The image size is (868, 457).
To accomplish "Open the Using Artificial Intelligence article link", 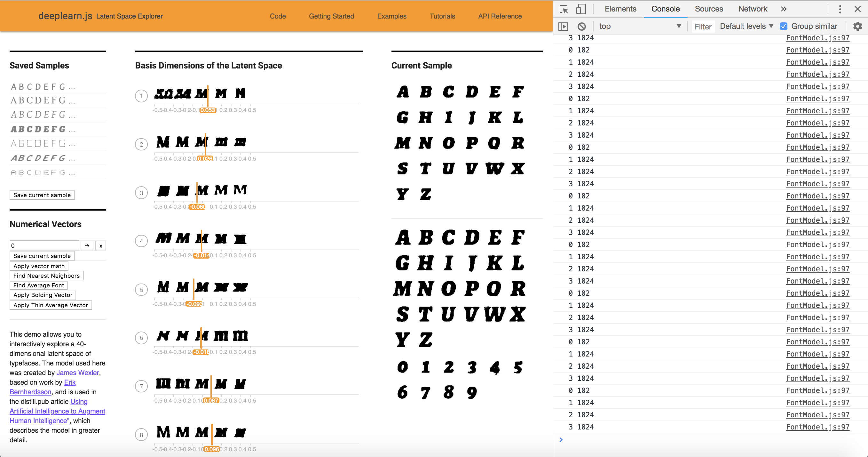I will tap(57, 411).
